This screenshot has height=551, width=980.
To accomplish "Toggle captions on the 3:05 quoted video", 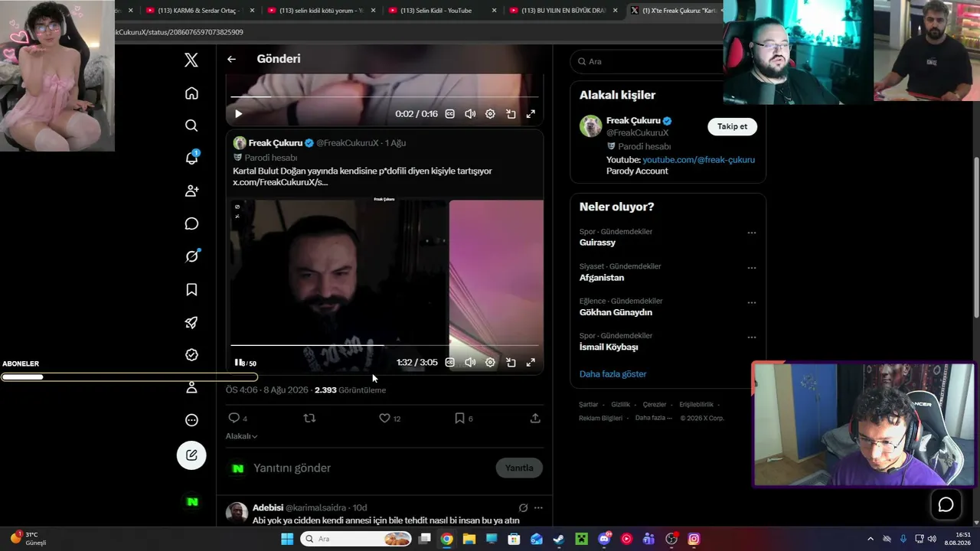I will click(450, 362).
